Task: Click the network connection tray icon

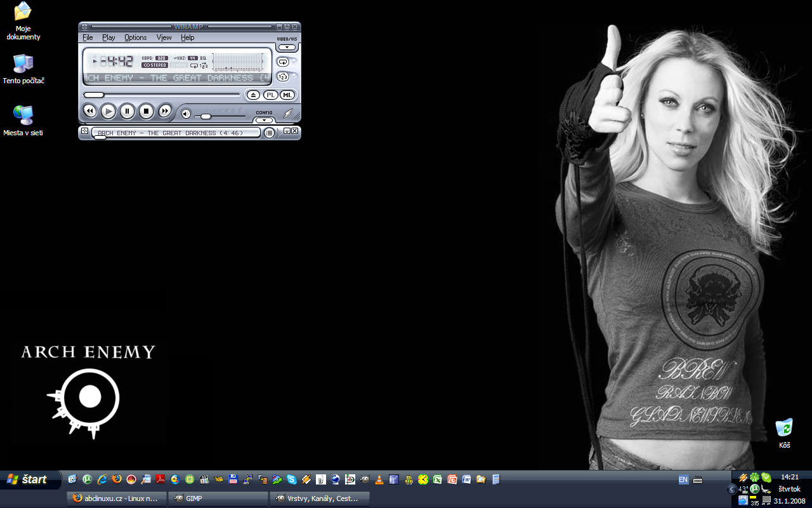Action: pyautogui.click(x=766, y=500)
